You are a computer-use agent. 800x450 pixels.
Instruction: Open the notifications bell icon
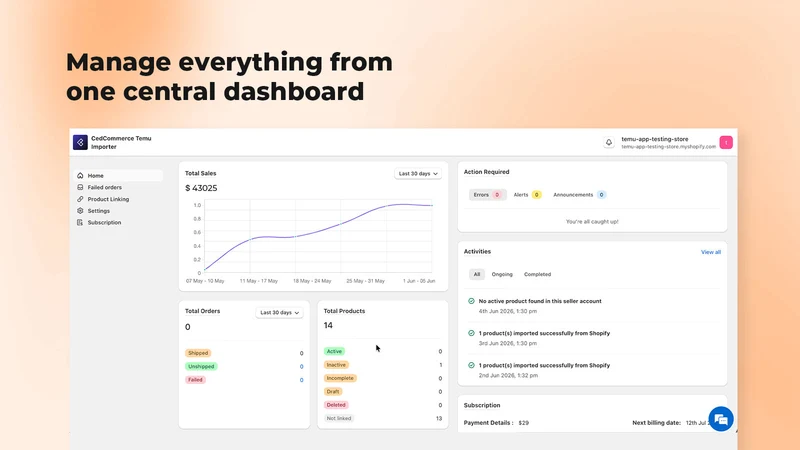[609, 142]
